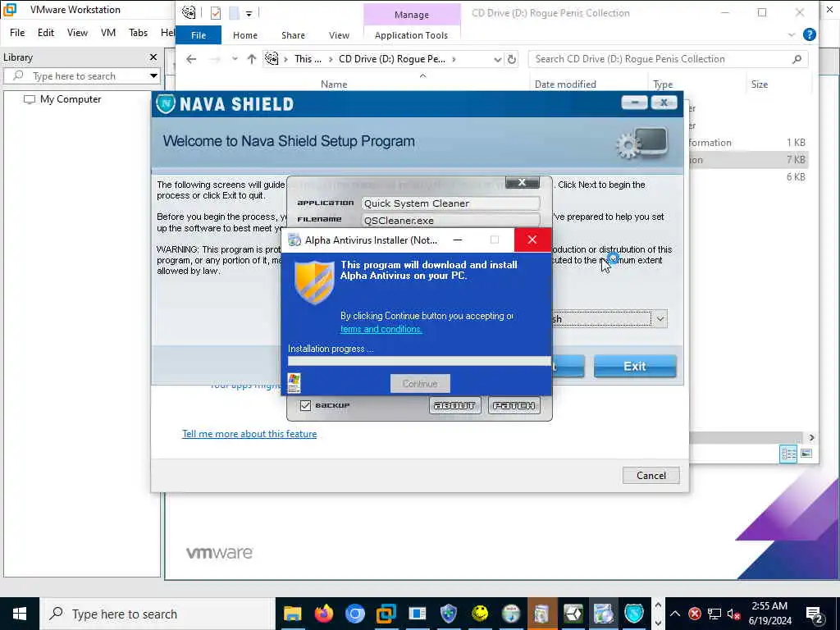Image resolution: width=840 pixels, height=630 pixels.
Task: Open the green cross shield taskbar icon
Action: (449, 614)
